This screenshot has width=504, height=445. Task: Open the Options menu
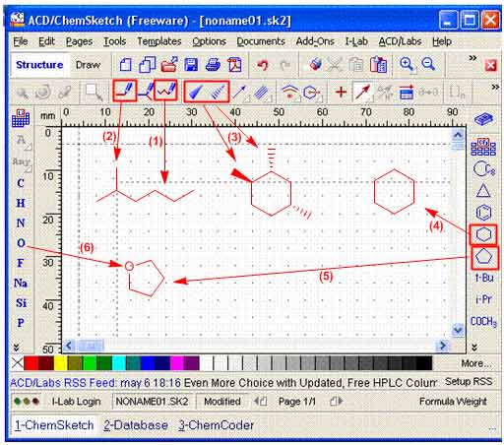click(x=209, y=41)
